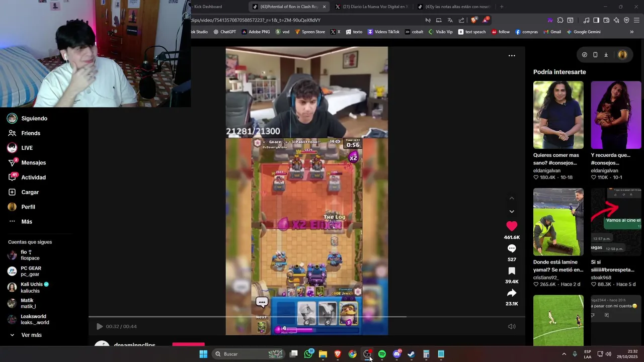Viewport: 644px width, 362px height.
Task: Open PC GEAR account from followed list
Action: click(x=25, y=271)
